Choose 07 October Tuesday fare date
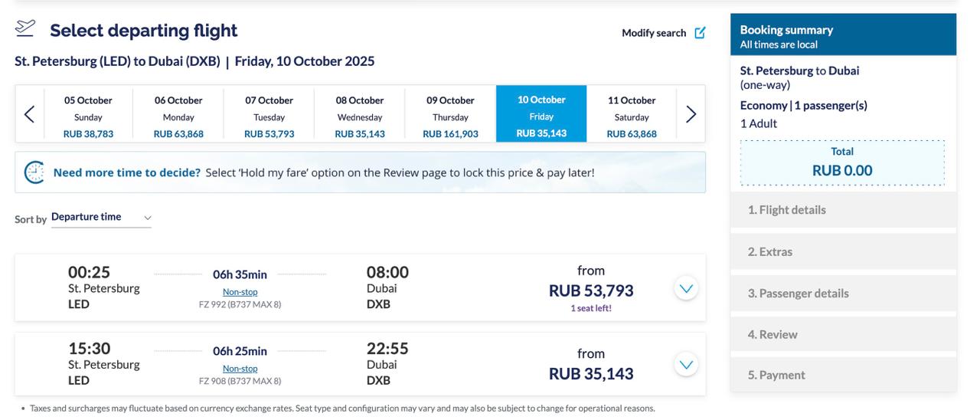The height and width of the screenshot is (420, 980). (269, 114)
